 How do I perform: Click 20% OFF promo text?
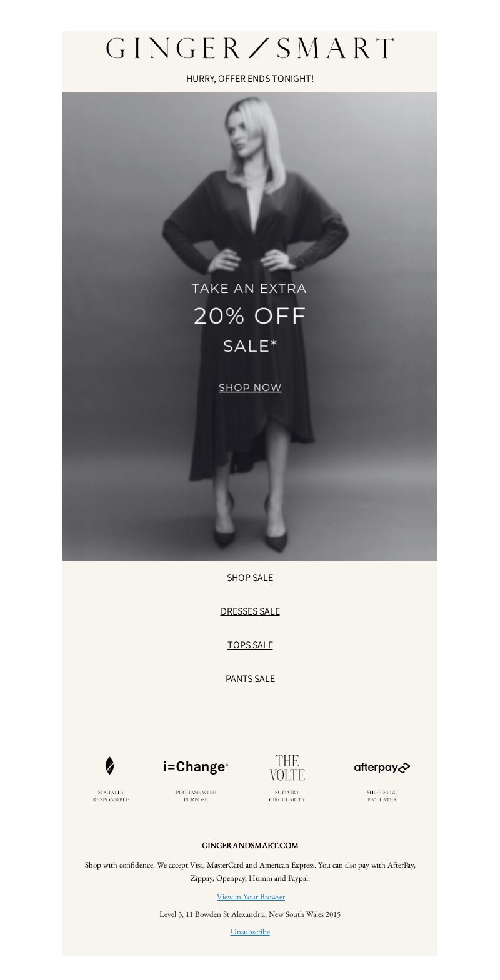point(250,316)
